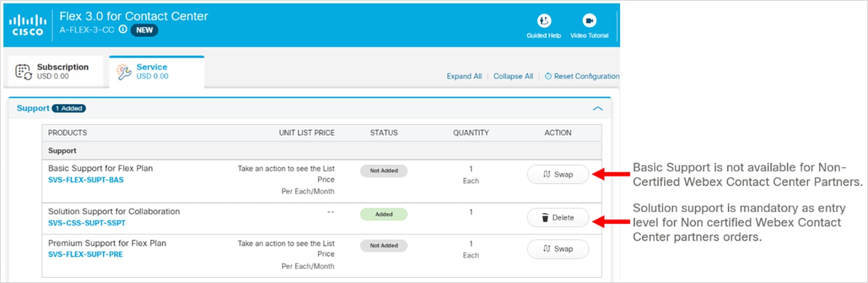The width and height of the screenshot is (868, 283).
Task: Click the Support section heading
Action: [x=33, y=108]
